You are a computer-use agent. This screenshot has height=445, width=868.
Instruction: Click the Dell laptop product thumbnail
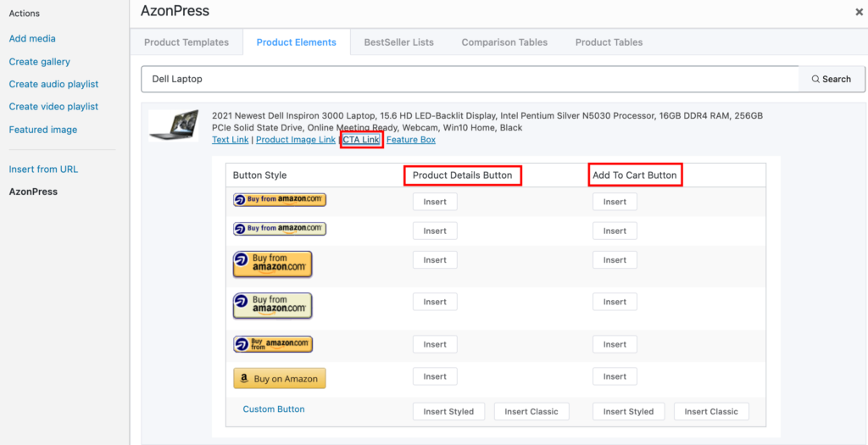click(173, 125)
